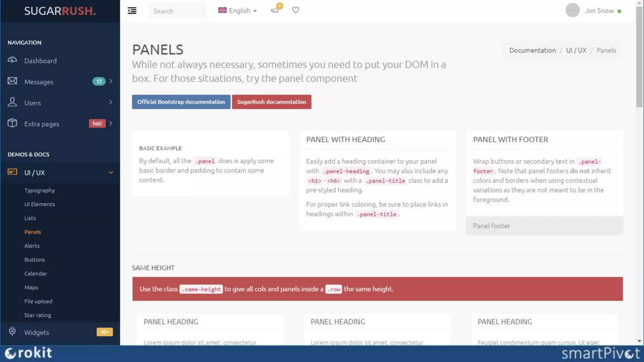Click the Extra pages box icon
Viewport: 644px width, 362px height.
pyautogui.click(x=12, y=123)
